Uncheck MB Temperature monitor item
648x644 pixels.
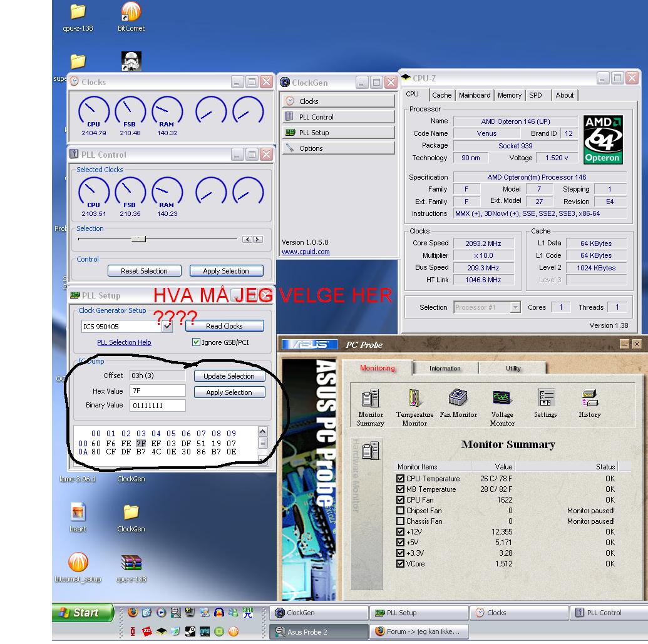click(x=400, y=489)
